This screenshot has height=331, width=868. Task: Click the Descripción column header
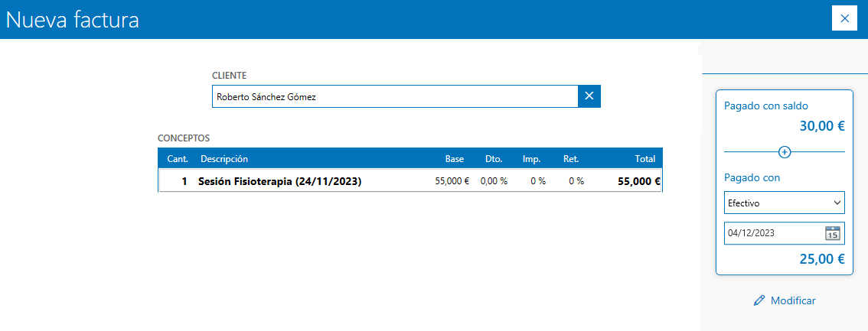(224, 159)
